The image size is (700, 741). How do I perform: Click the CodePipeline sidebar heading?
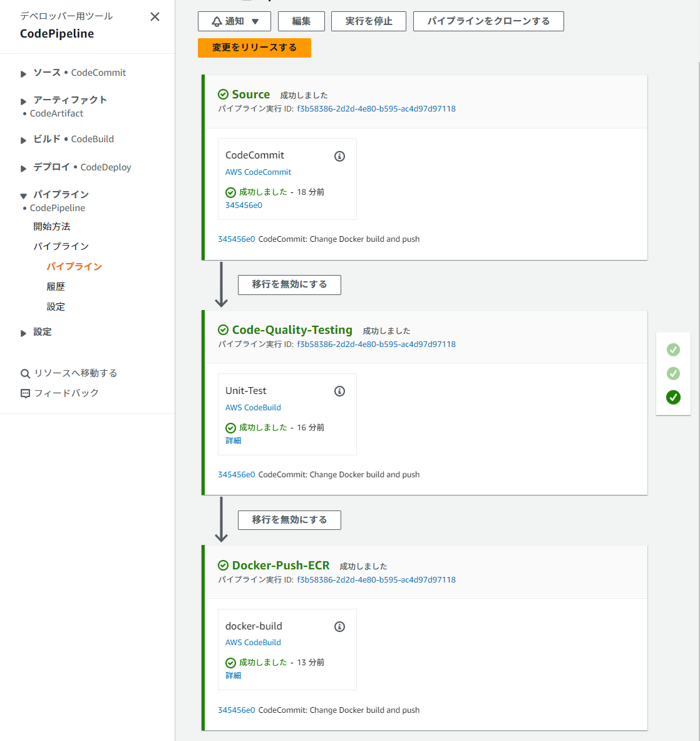click(x=57, y=34)
